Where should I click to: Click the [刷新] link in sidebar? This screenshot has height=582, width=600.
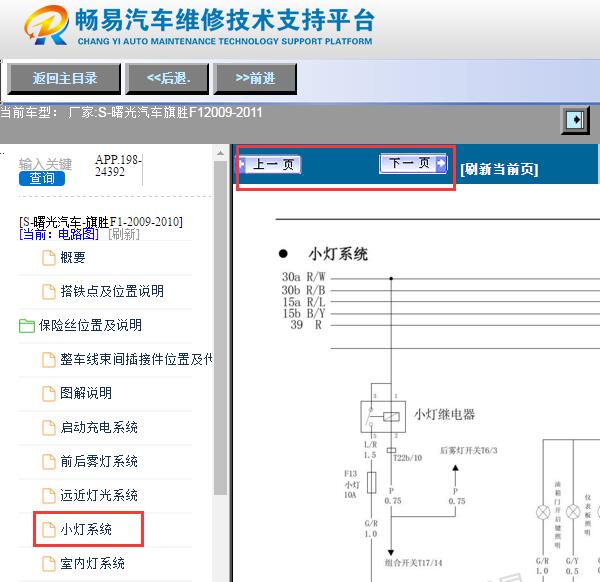coord(124,234)
